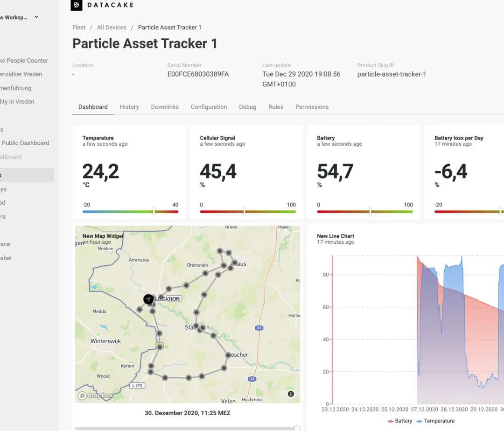The height and width of the screenshot is (431, 504).
Task: Go to the Rules tab
Action: pos(276,107)
